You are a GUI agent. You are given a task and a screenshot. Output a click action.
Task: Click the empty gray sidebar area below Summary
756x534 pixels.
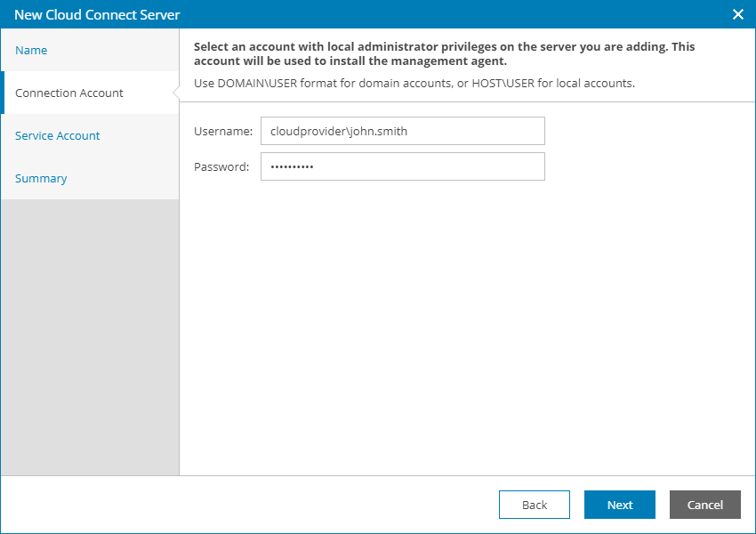coord(89,338)
